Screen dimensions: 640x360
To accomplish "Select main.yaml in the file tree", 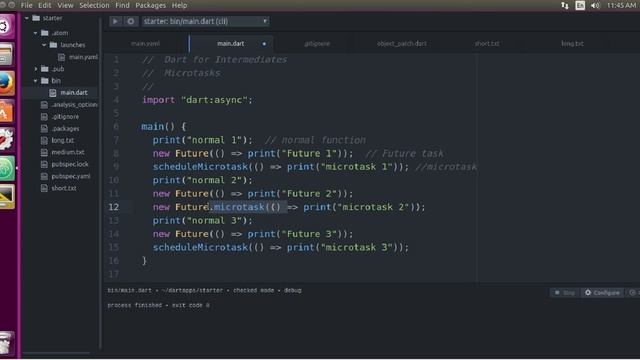I will click(x=83, y=57).
